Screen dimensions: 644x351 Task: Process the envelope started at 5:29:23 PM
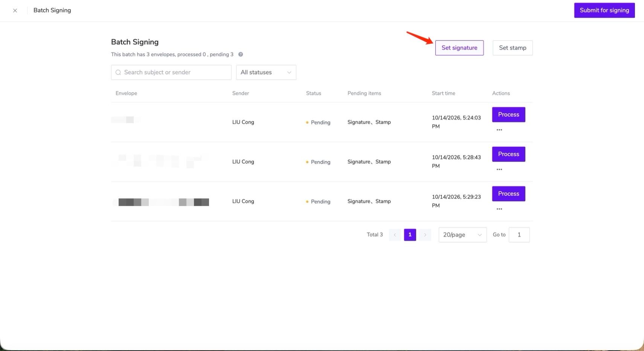508,193
